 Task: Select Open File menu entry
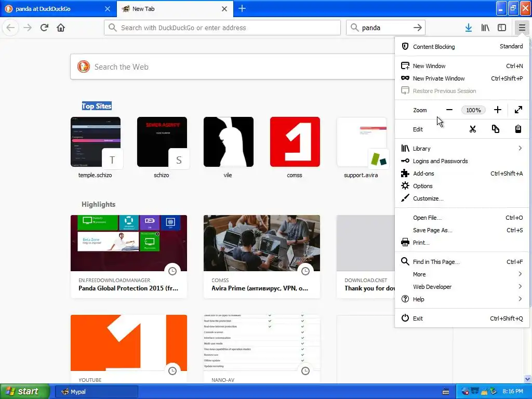pos(462,218)
